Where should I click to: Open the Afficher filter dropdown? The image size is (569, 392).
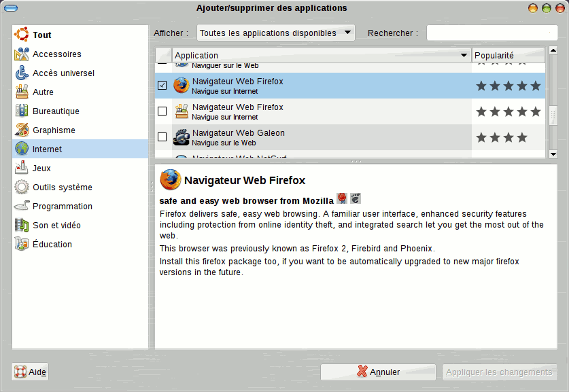(276, 33)
